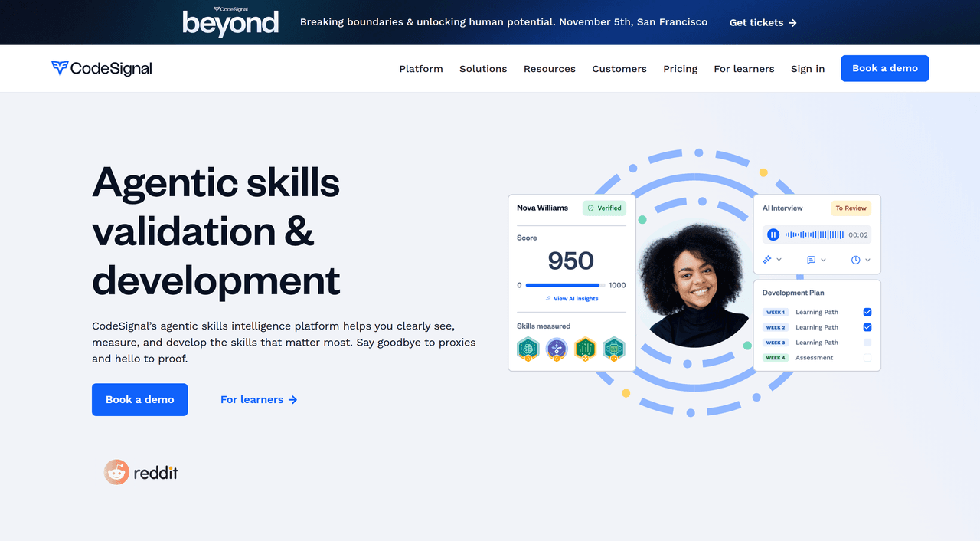Click the WEEK 4 tag in Development Plan
The width and height of the screenshot is (980, 541).
click(776, 358)
